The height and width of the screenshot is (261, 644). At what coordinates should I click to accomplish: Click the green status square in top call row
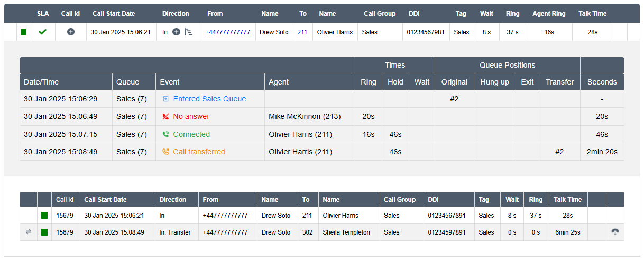click(23, 32)
